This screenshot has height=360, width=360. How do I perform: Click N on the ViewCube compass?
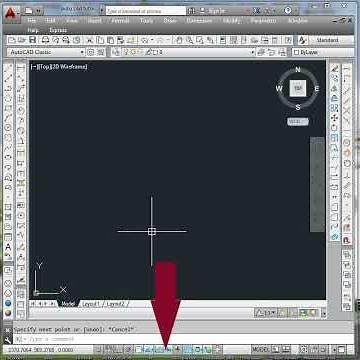pyautogui.click(x=298, y=70)
